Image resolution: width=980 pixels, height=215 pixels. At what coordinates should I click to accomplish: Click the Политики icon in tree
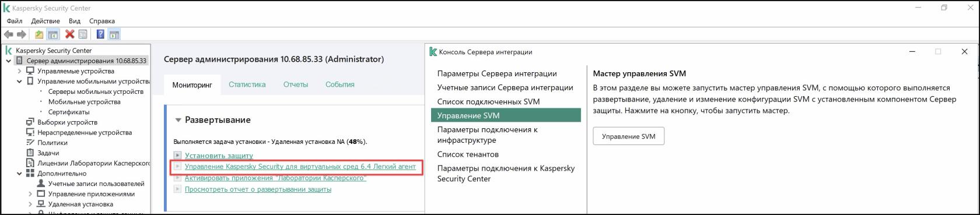30,143
